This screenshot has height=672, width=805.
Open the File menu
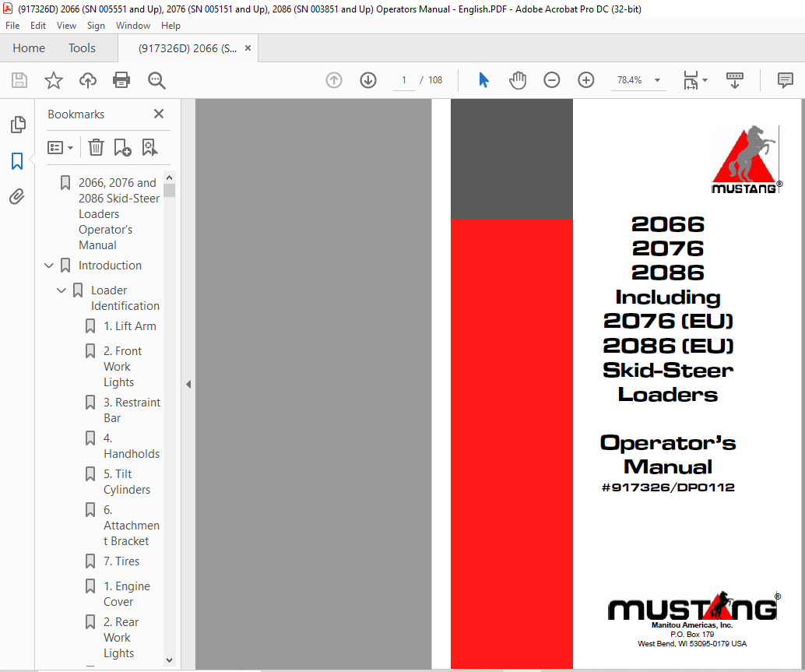point(12,26)
